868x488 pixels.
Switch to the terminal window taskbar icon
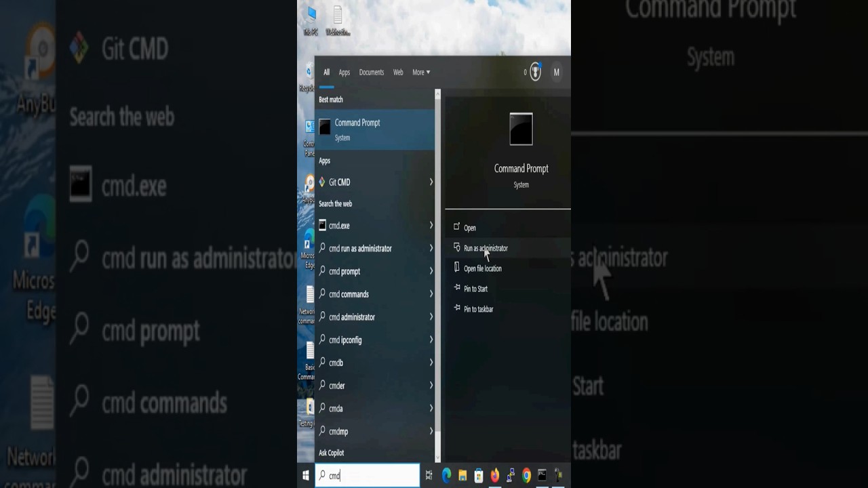[x=542, y=476]
